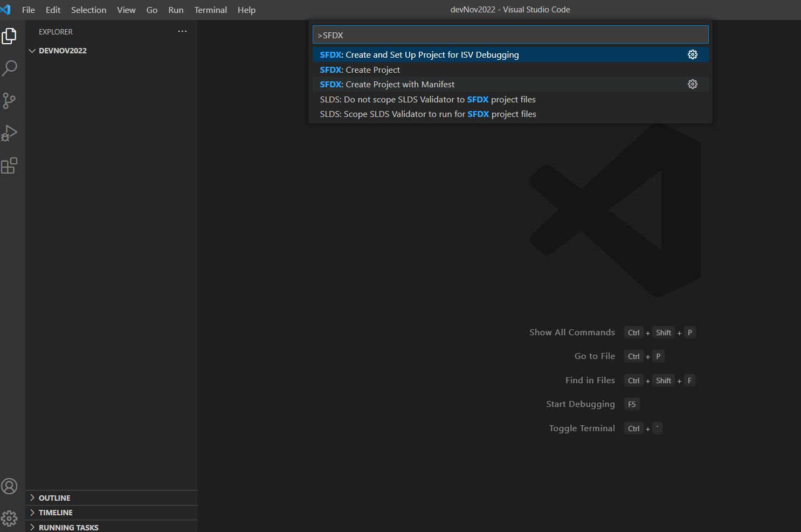Click the command palette input containing >SFDX
Image resolution: width=801 pixels, height=532 pixels.
click(510, 35)
